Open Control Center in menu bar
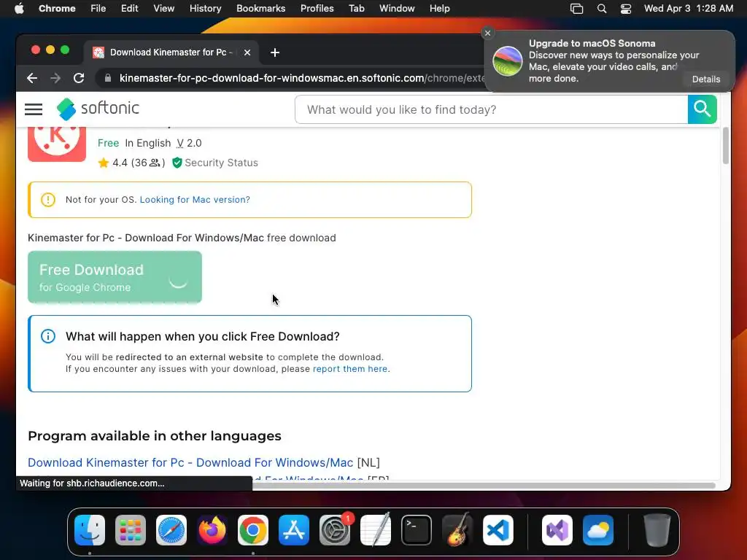747x560 pixels. pyautogui.click(x=625, y=9)
